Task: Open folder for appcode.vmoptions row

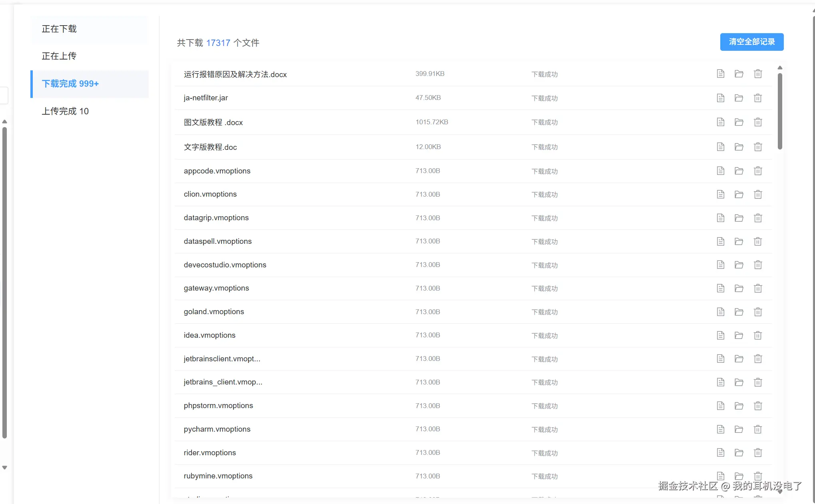Action: [739, 171]
